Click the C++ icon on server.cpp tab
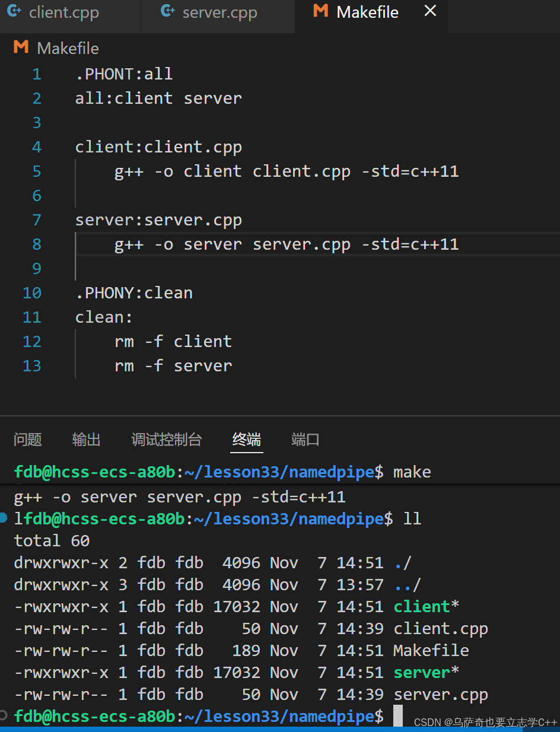Viewport: 560px width, 732px height. click(x=168, y=11)
